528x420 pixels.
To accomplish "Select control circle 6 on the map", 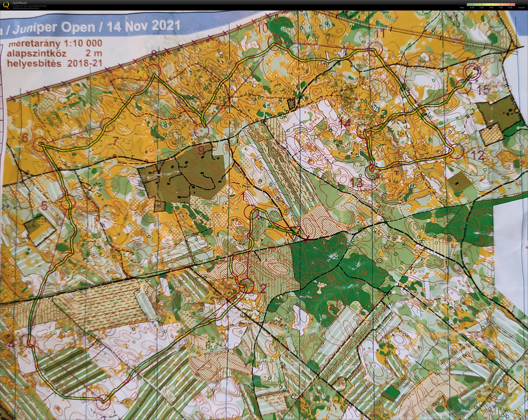I will [40, 144].
